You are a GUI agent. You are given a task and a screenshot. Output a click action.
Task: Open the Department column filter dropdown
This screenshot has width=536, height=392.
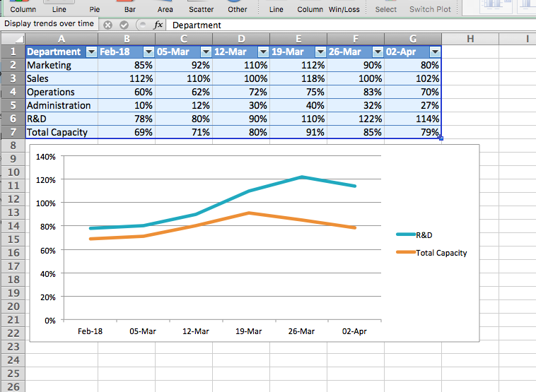tap(91, 52)
